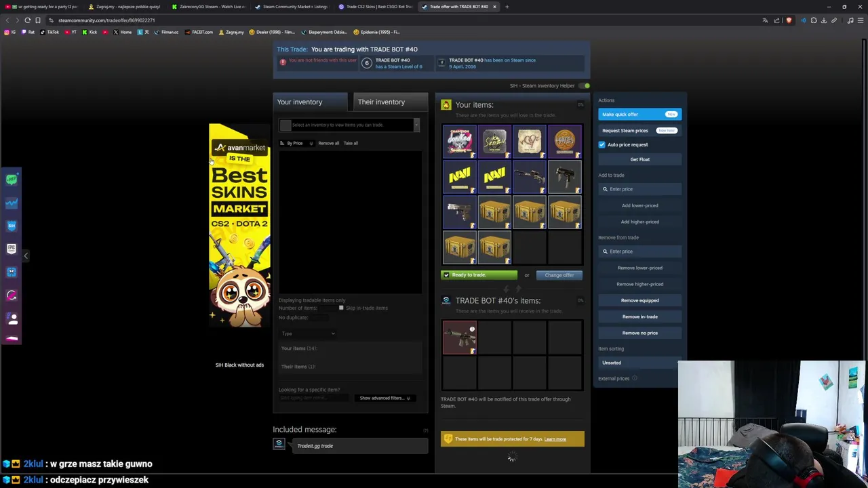868x488 pixels.
Task: Switch to Zagraj.my quiz tab
Action: pyautogui.click(x=126, y=7)
